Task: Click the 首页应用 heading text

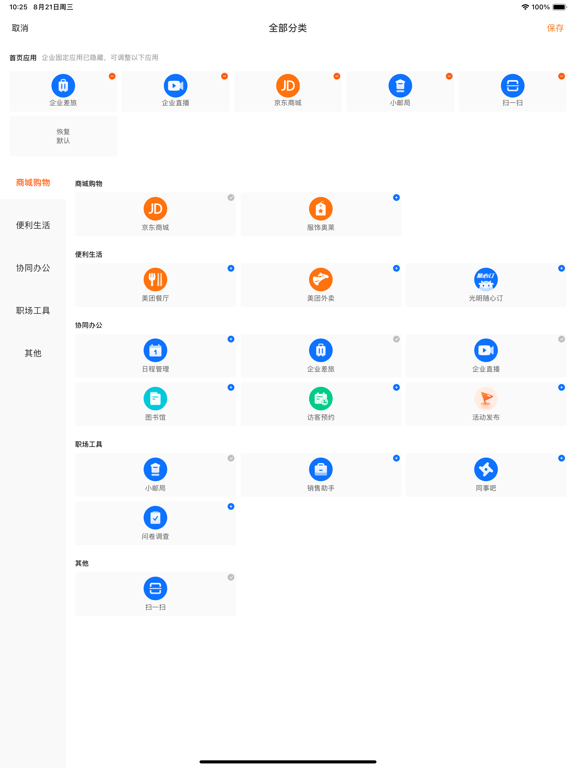Action: pyautogui.click(x=23, y=58)
